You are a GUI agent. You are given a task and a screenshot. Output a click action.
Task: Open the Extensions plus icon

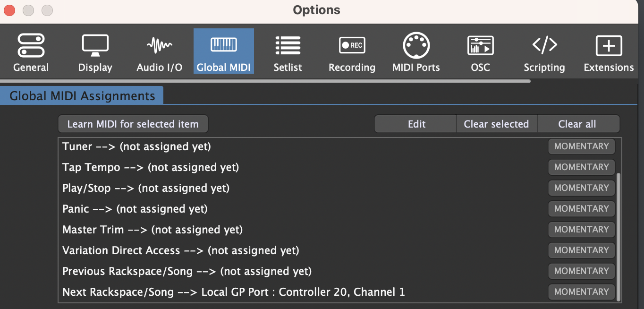[609, 45]
